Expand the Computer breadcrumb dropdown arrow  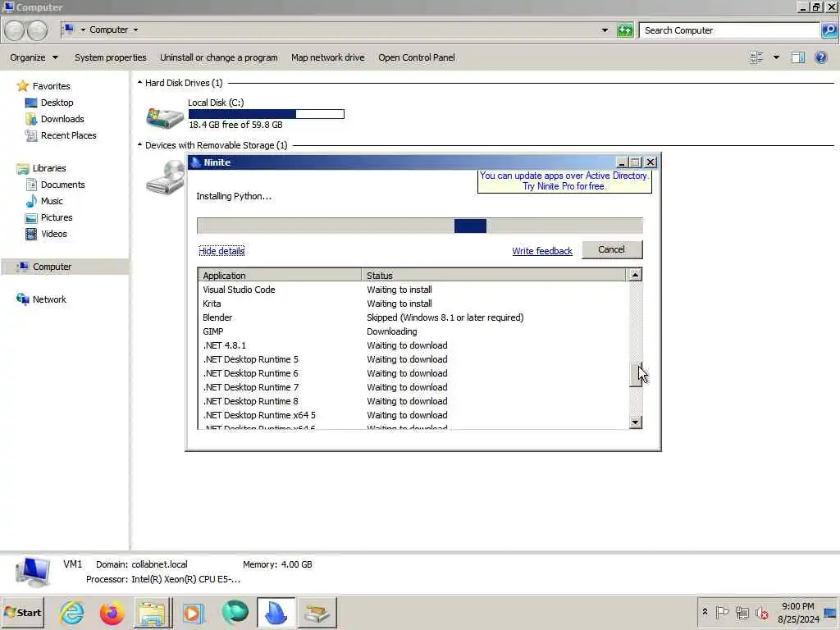(x=135, y=30)
